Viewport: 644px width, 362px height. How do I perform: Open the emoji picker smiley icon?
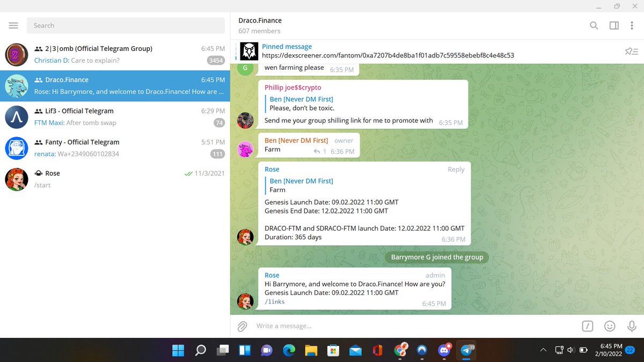pyautogui.click(x=610, y=326)
